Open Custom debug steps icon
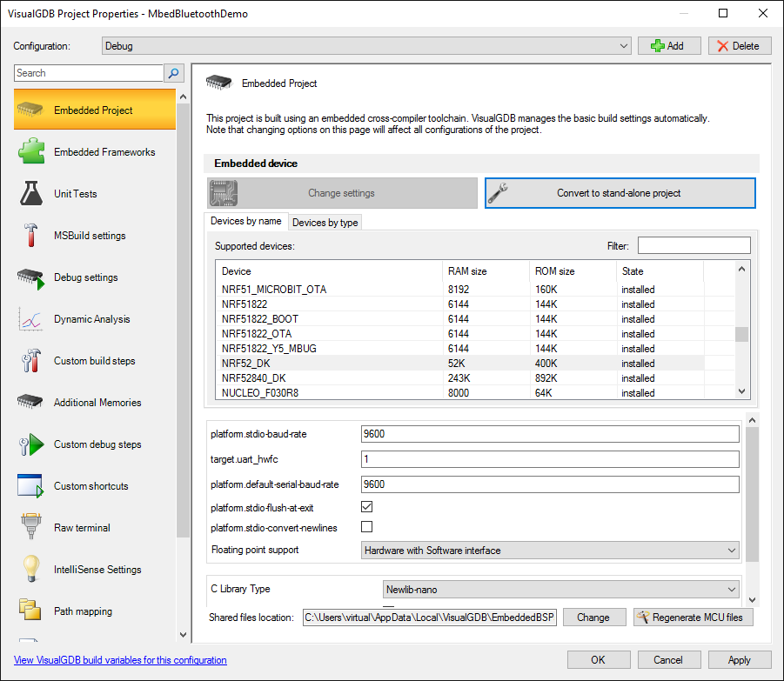The width and height of the screenshot is (784, 681). tap(31, 444)
